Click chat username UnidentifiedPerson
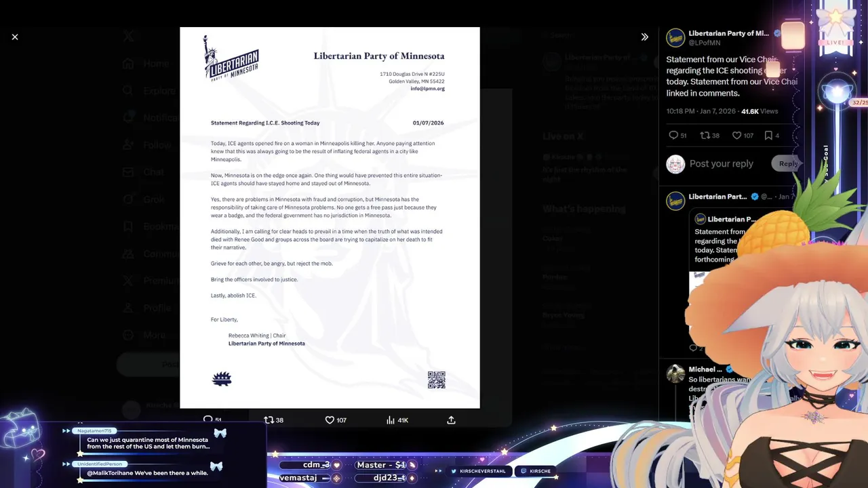The image size is (868, 488). tap(100, 464)
